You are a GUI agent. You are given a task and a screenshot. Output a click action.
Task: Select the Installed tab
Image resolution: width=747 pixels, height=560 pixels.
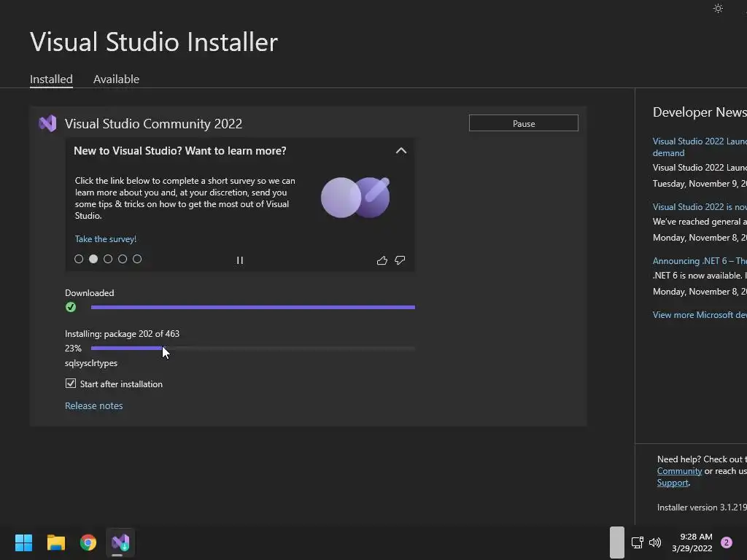[x=51, y=79]
